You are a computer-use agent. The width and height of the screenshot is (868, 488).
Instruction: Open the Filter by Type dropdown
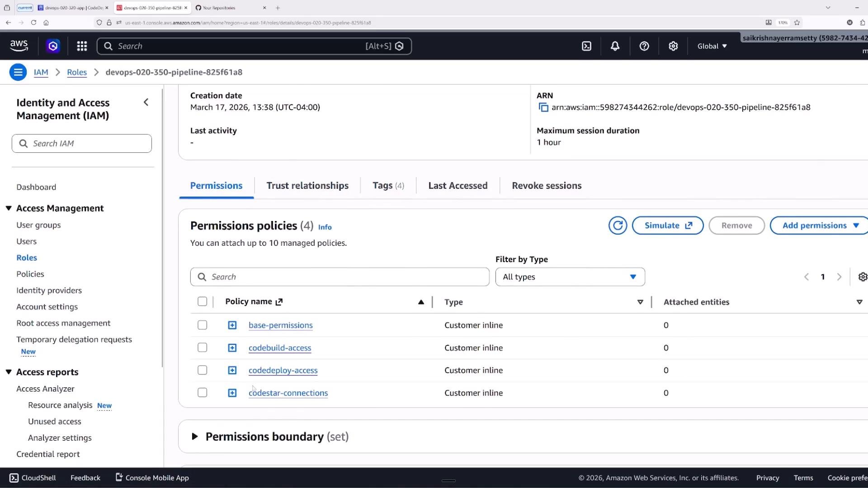[570, 277]
